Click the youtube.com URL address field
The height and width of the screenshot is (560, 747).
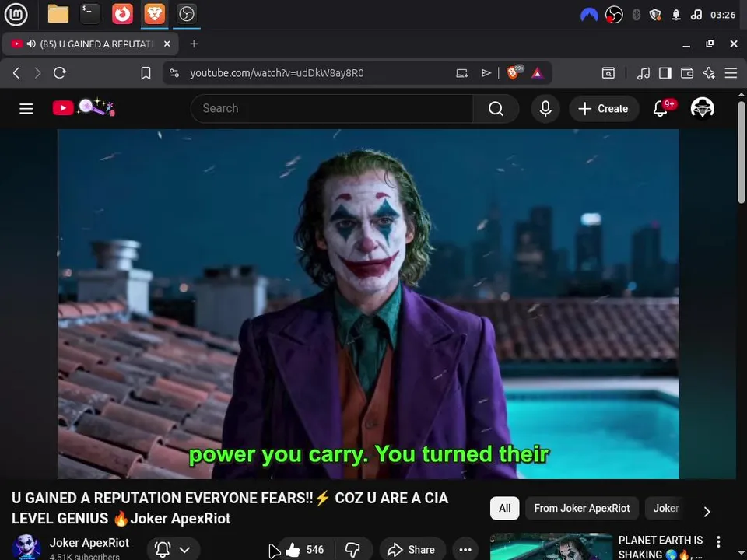[276, 73]
